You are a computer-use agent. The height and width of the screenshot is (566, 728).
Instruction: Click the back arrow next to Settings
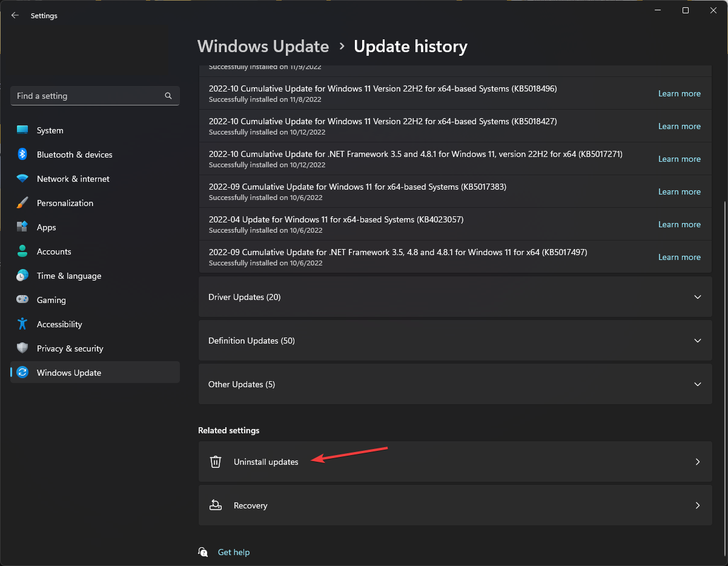tap(15, 16)
